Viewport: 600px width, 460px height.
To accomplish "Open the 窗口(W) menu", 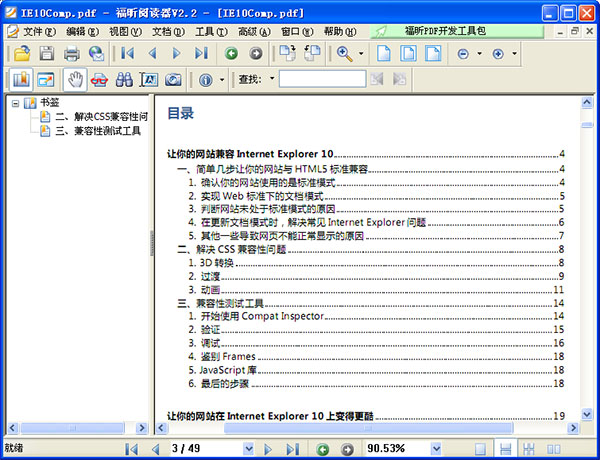I will click(297, 31).
